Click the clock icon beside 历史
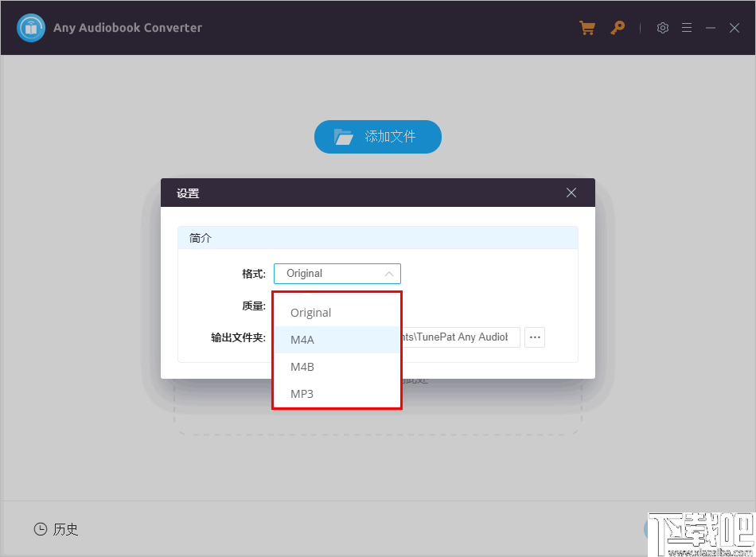 pos(40,529)
